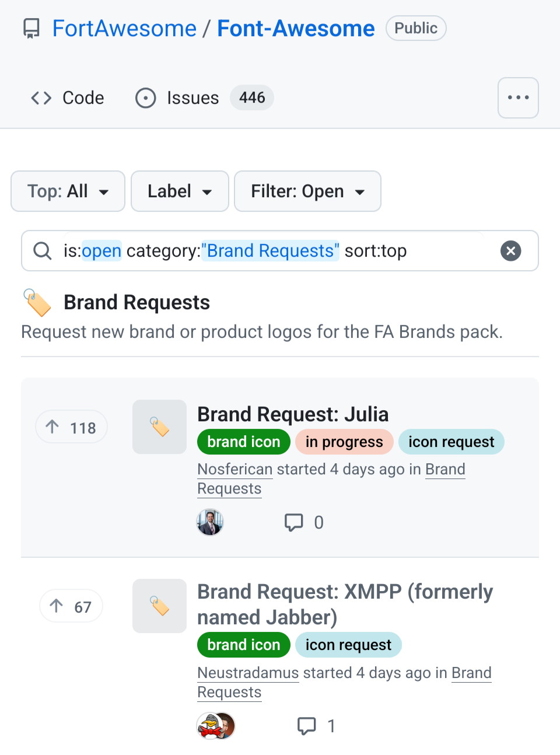The image size is (560, 755).
Task: Switch to the Code tab
Action: click(x=68, y=98)
